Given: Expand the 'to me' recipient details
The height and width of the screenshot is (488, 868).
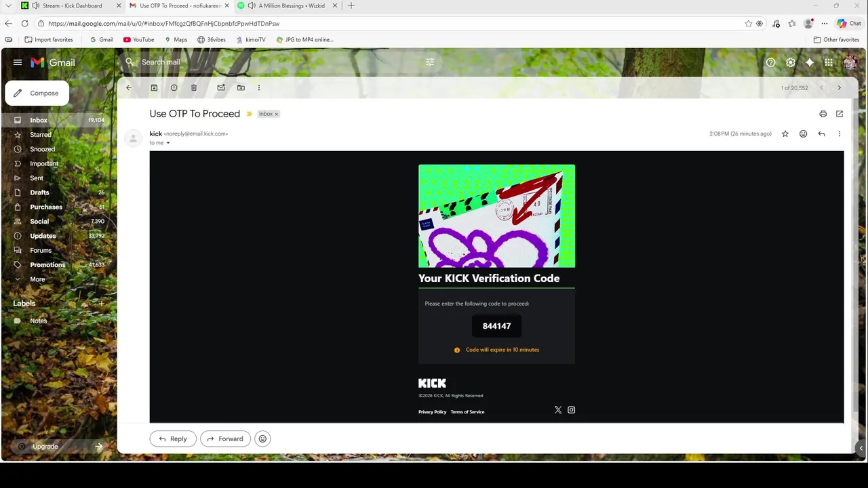Looking at the screenshot, I should coord(168,143).
